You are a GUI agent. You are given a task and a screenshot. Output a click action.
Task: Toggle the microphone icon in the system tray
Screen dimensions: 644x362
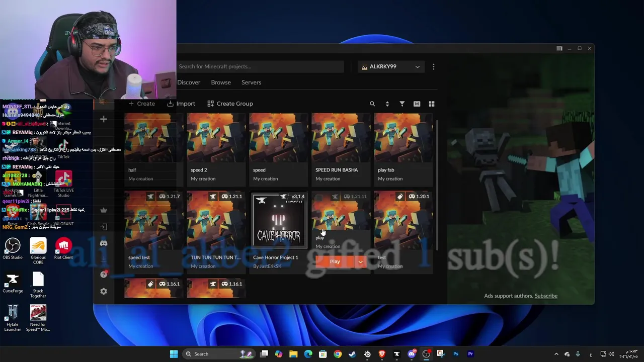coord(578,354)
